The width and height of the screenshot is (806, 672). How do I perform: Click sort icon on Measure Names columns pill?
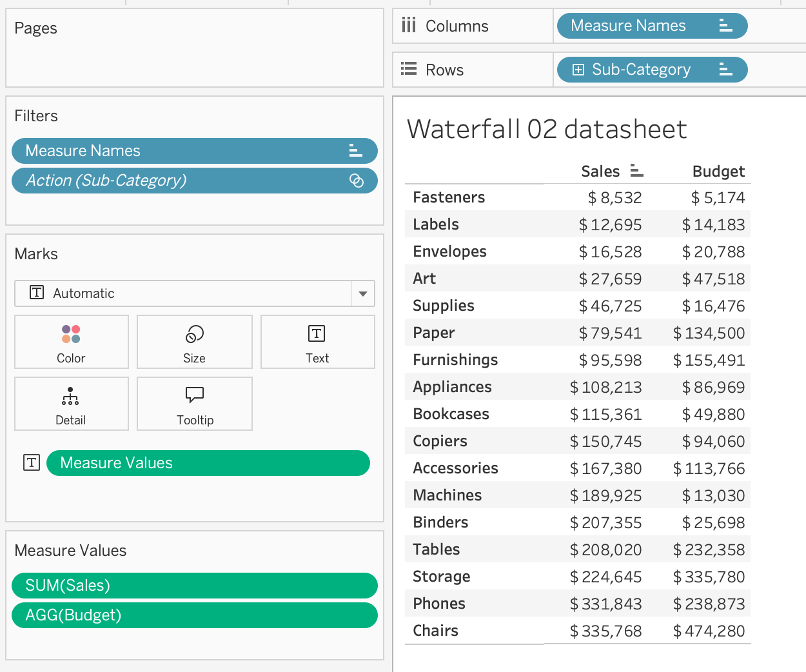[x=725, y=26]
